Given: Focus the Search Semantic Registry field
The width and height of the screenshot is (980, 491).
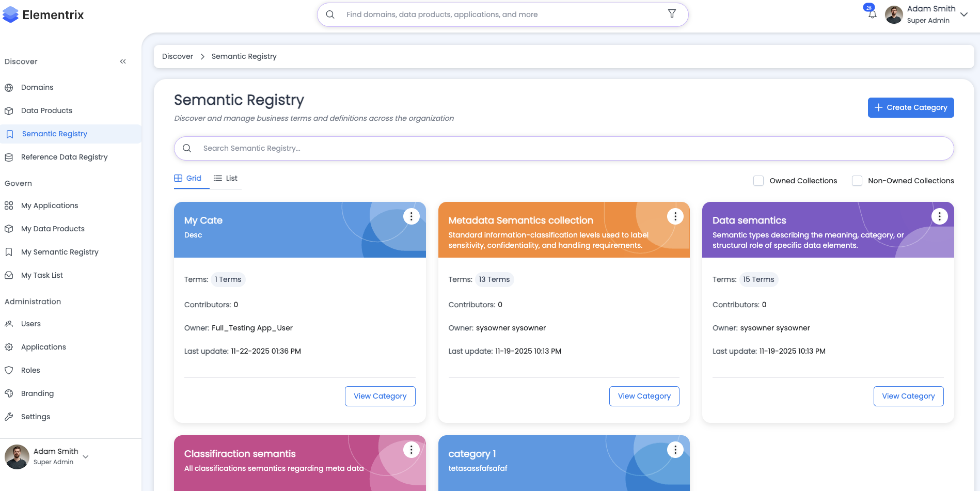Looking at the screenshot, I should tap(563, 148).
